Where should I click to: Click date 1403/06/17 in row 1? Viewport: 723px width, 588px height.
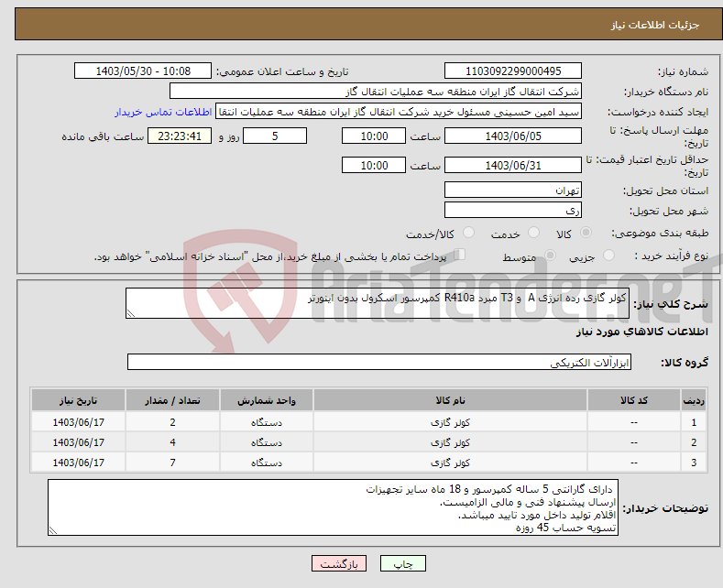pyautogui.click(x=79, y=422)
